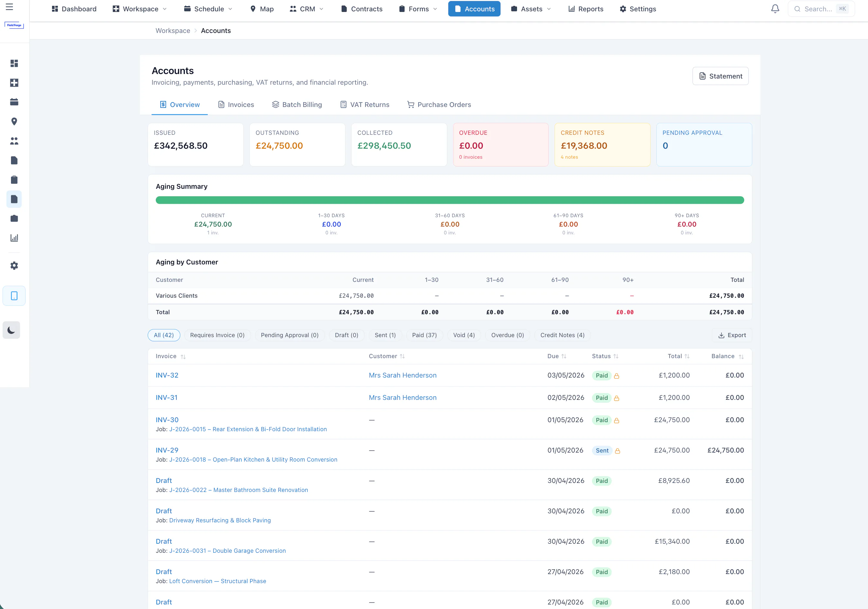Open sidebar forms clipboard icon

[14, 180]
